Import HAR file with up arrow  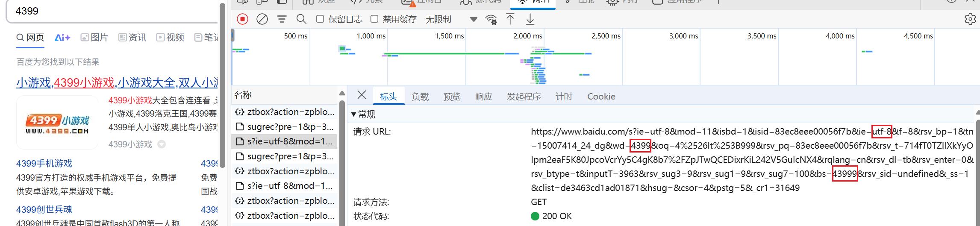[x=510, y=19]
